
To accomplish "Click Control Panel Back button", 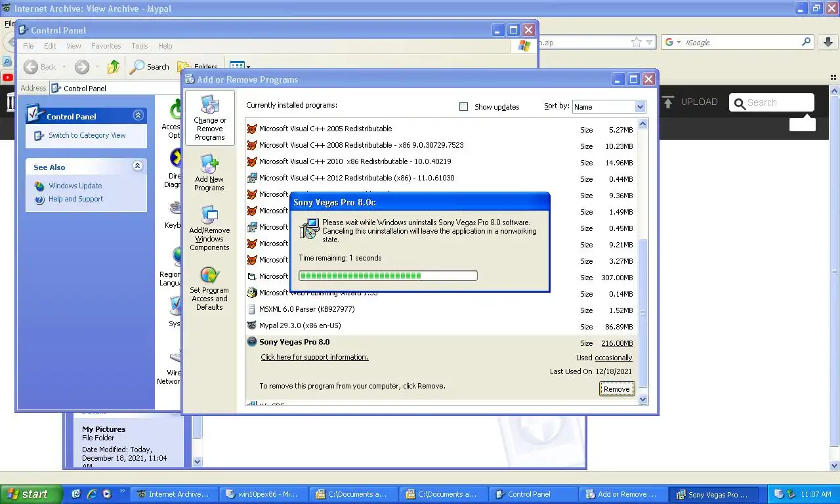I will pyautogui.click(x=40, y=66).
